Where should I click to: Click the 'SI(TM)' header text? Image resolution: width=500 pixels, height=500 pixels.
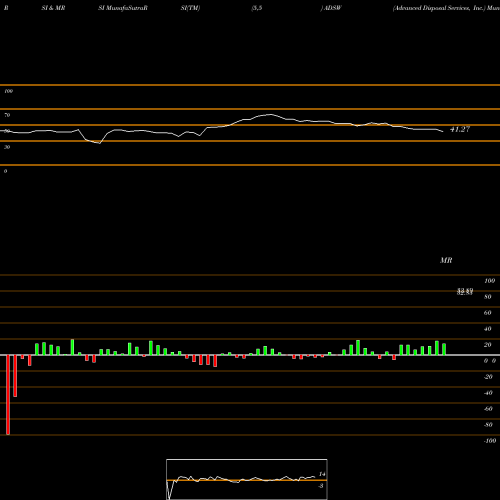(190, 8)
